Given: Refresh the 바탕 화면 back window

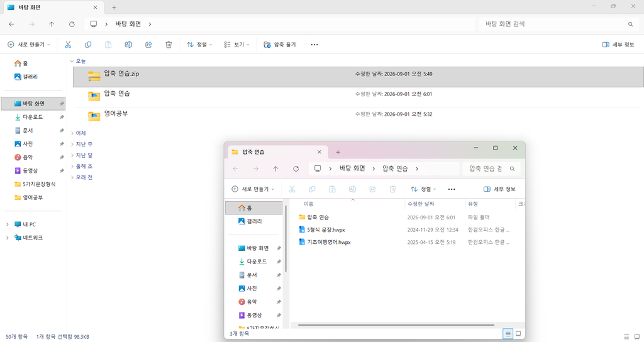Looking at the screenshot, I should (72, 25).
